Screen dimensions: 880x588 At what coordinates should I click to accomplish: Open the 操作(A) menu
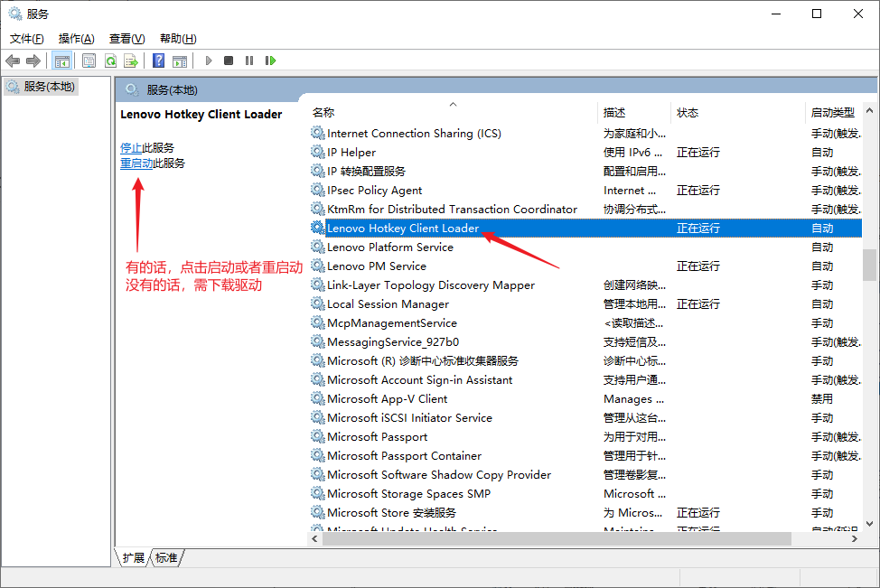[76, 39]
